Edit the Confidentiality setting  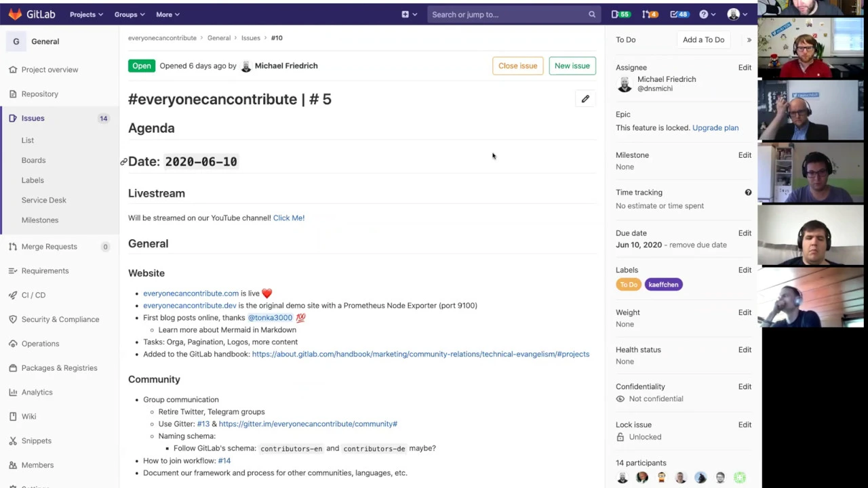tap(745, 387)
